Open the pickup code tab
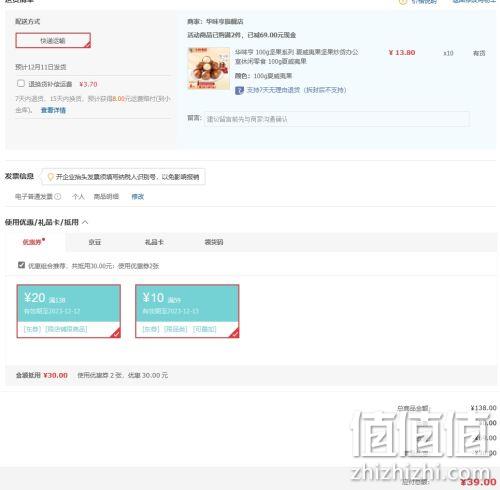500x490 pixels. click(x=214, y=242)
